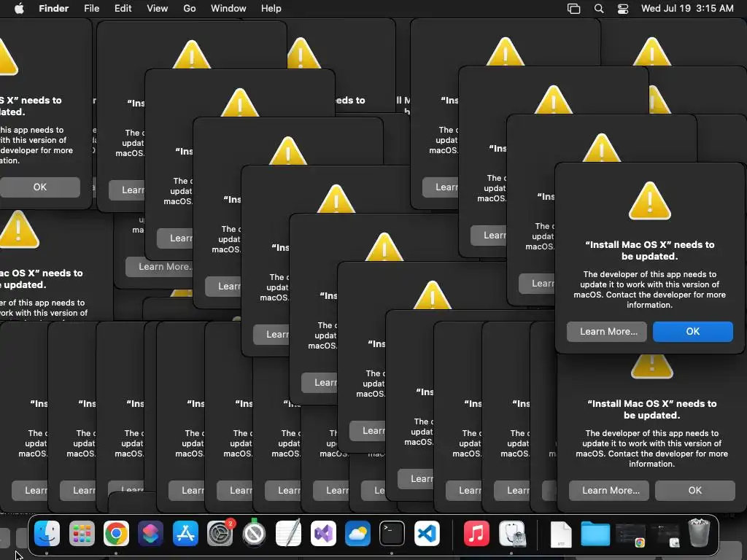The width and height of the screenshot is (747, 560).
Task: Click Learn More beside the blue OK button
Action: [x=607, y=332]
